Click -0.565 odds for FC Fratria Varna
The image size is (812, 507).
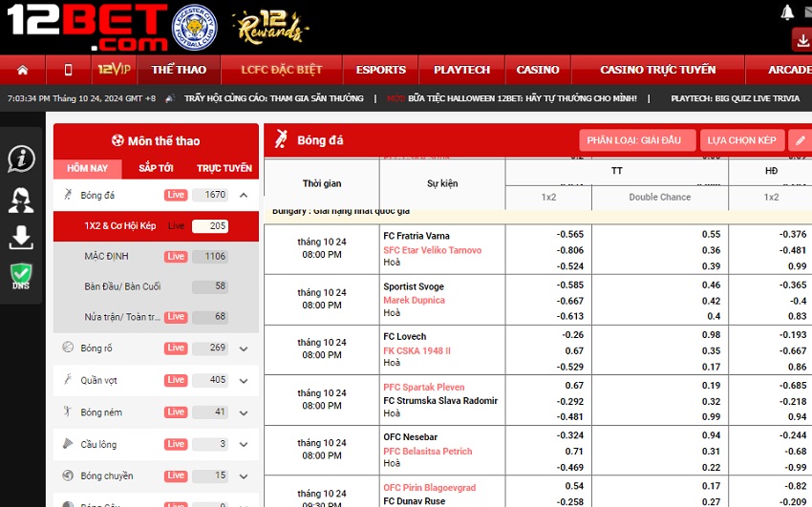click(x=569, y=234)
